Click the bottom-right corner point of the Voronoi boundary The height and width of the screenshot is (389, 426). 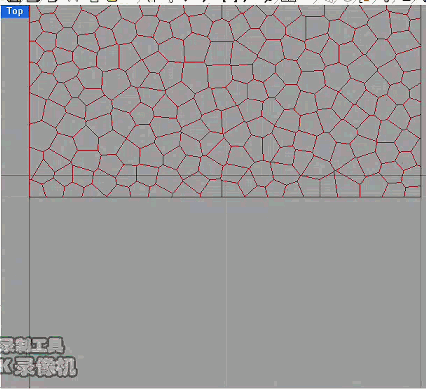click(421, 198)
